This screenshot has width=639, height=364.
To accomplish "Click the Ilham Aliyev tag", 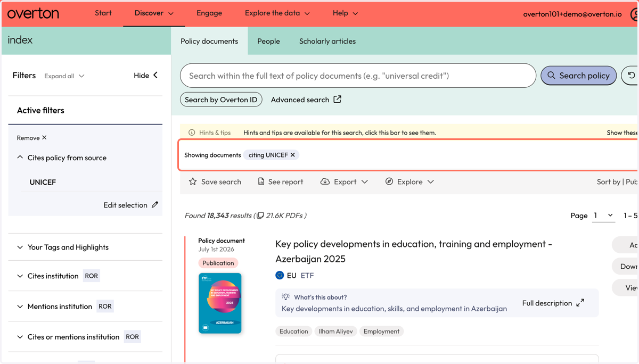I will [x=335, y=332].
